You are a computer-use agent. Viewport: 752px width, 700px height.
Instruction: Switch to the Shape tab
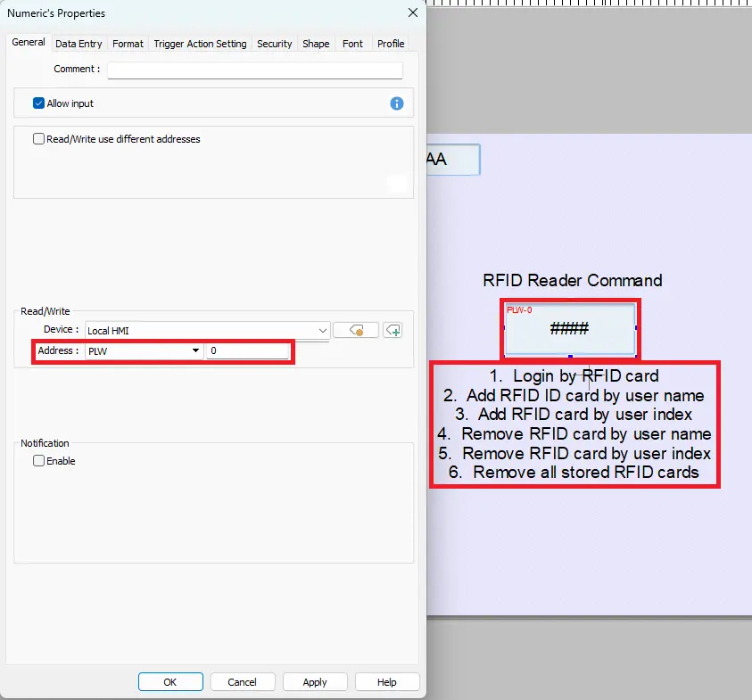click(x=316, y=43)
